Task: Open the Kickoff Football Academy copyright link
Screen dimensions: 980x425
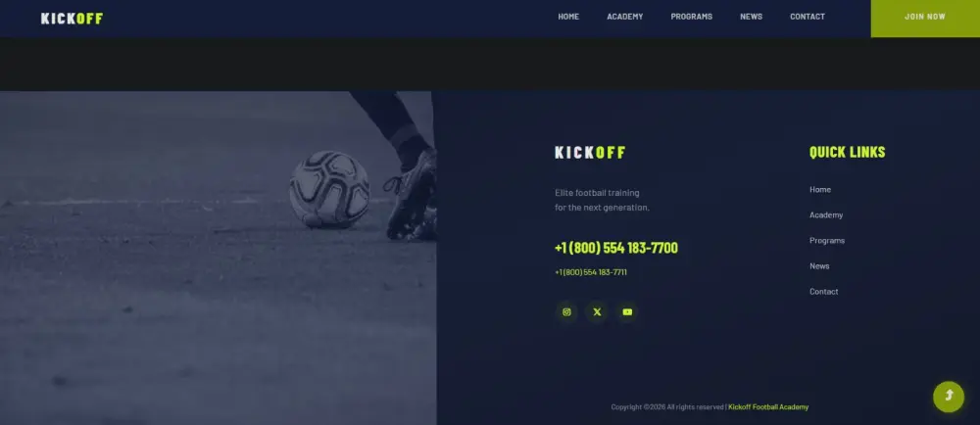Action: tap(768, 407)
